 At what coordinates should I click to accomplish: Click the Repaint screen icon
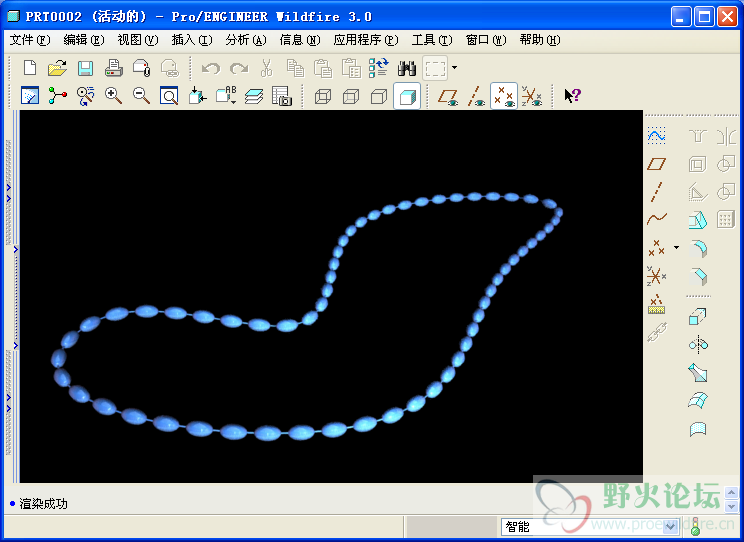coord(30,95)
